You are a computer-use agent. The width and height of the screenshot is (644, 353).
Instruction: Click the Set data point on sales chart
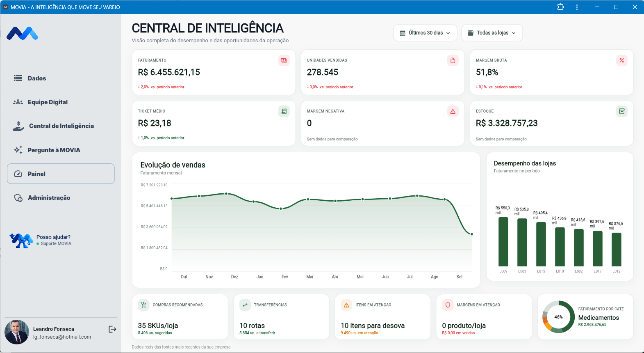472,234
